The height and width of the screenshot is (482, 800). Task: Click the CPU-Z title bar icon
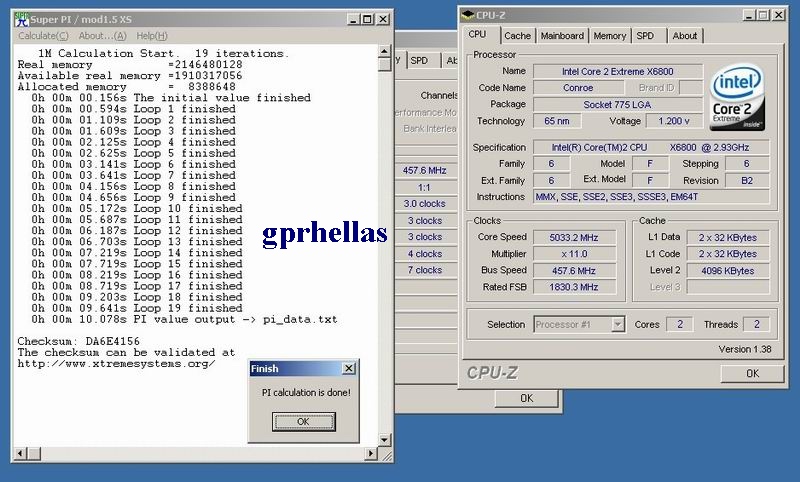click(467, 15)
